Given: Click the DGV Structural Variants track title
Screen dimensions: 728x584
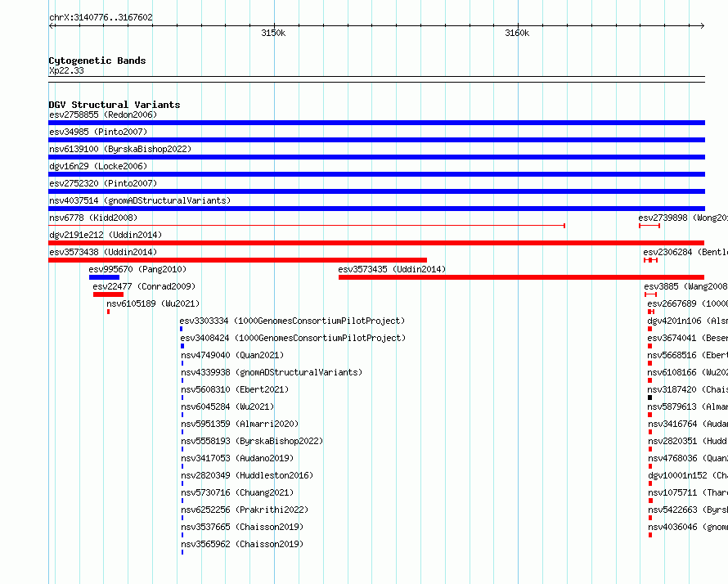Looking at the screenshot, I should (115, 105).
